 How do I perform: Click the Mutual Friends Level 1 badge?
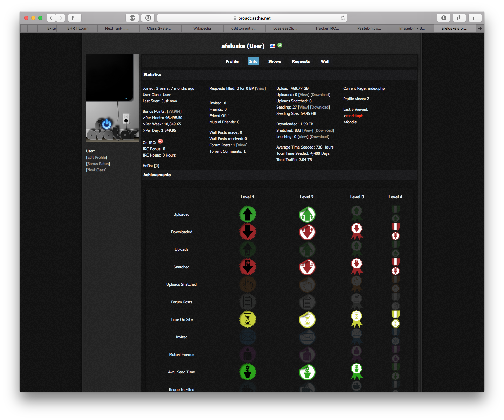pyautogui.click(x=248, y=354)
